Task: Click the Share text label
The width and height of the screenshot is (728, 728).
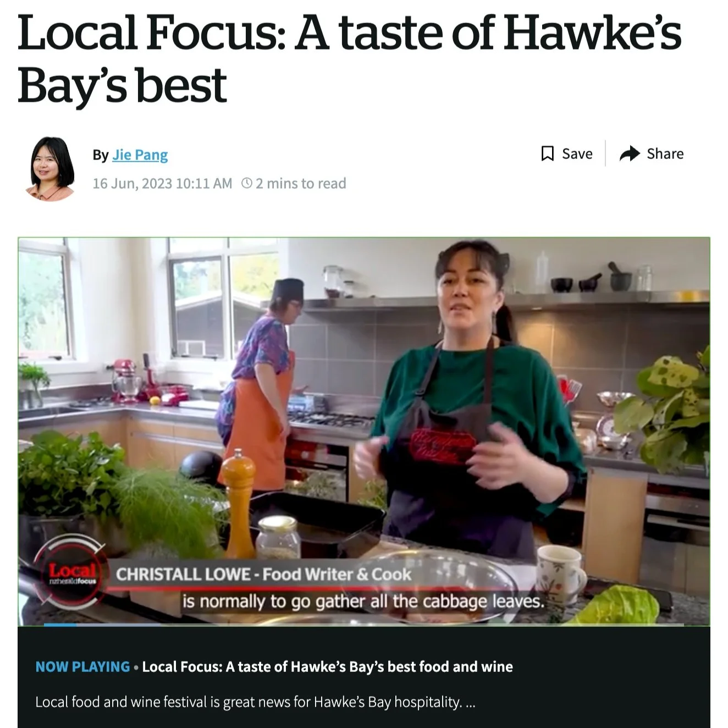Action: (x=665, y=154)
